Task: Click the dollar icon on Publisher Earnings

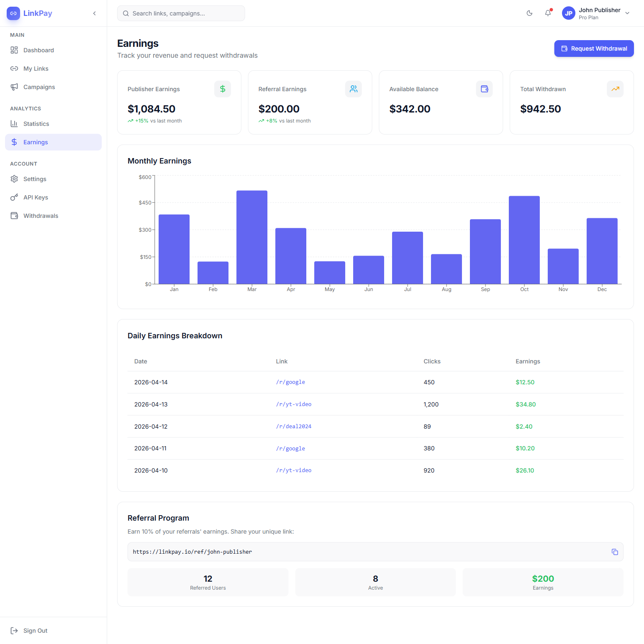Action: (x=223, y=89)
